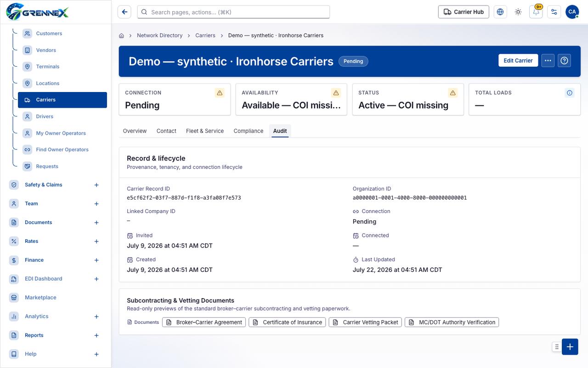Click the home icon in breadcrumb
Viewport: 588px width, 368px height.
click(x=122, y=35)
